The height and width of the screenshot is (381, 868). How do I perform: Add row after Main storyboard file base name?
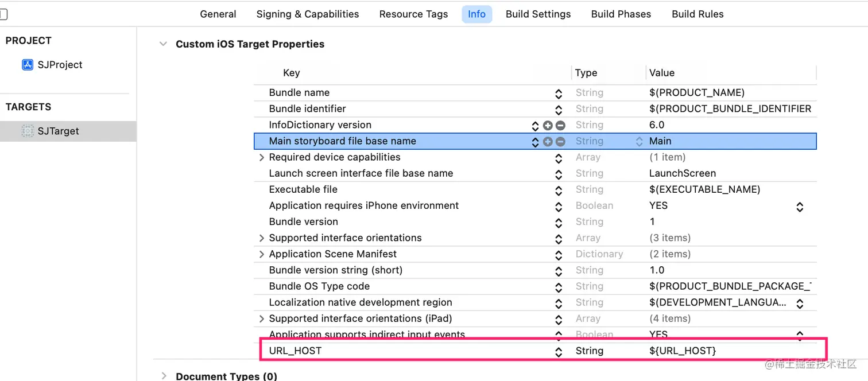pyautogui.click(x=548, y=141)
